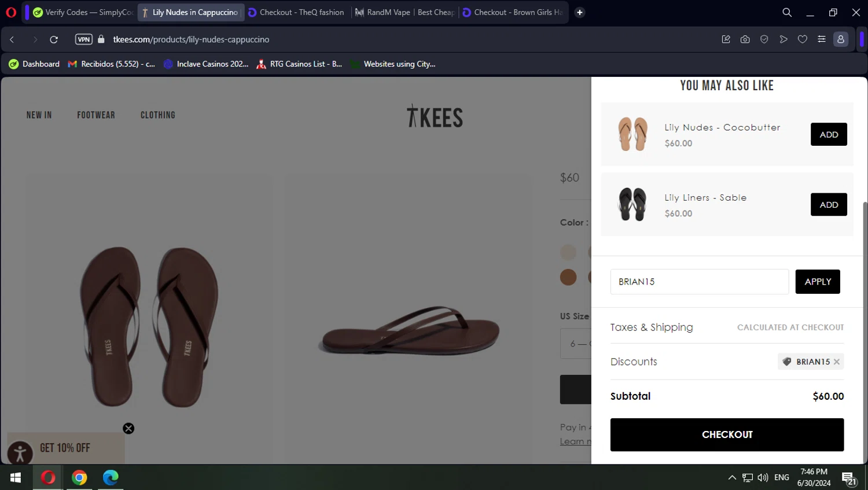Switch to RandM Vape tab
Screen dimensions: 868x490
[x=404, y=12]
